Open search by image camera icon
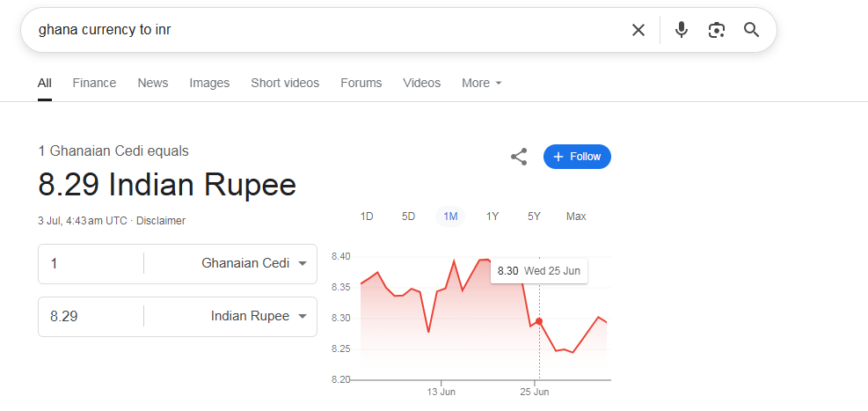Image resolution: width=868 pixels, height=411 pixels. pos(716,30)
